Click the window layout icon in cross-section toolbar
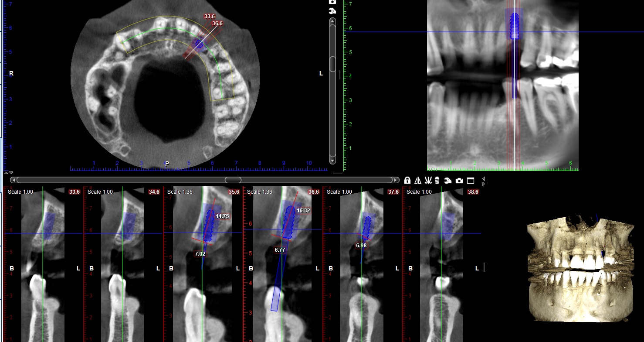This screenshot has height=342, width=644. 470,180
